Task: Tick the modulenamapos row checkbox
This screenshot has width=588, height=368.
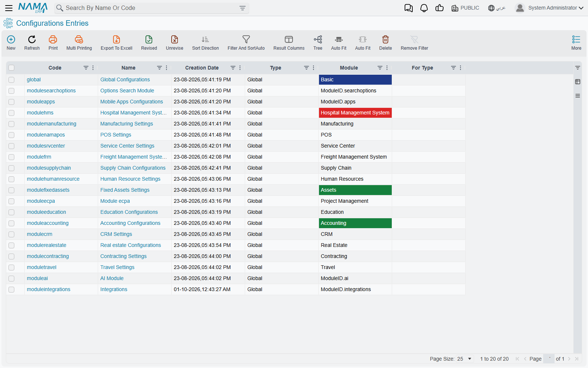Action: (11, 135)
